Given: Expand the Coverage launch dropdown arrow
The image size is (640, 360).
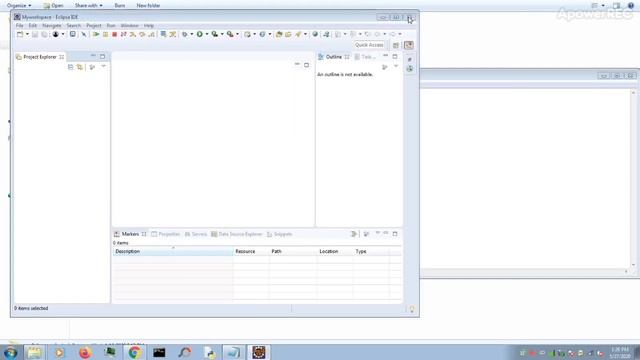Looking at the screenshot, I should pos(222,34).
